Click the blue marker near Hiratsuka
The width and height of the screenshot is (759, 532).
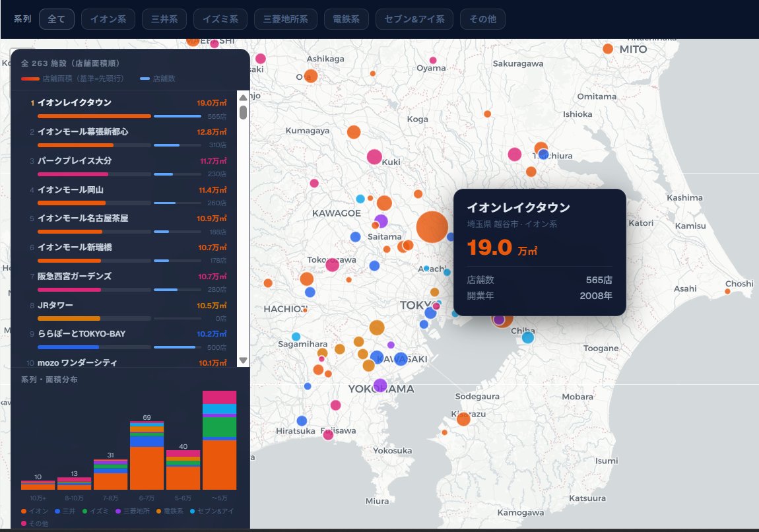point(302,420)
